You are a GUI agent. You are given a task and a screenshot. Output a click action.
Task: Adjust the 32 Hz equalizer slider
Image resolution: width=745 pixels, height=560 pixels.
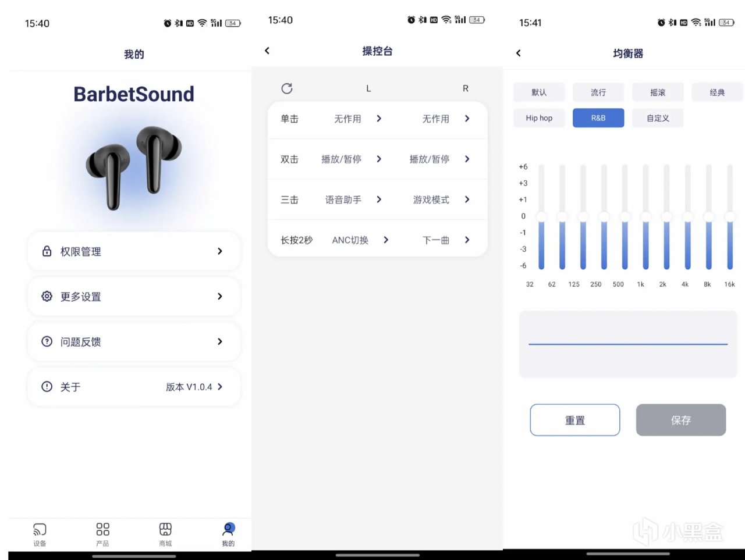[x=541, y=217]
